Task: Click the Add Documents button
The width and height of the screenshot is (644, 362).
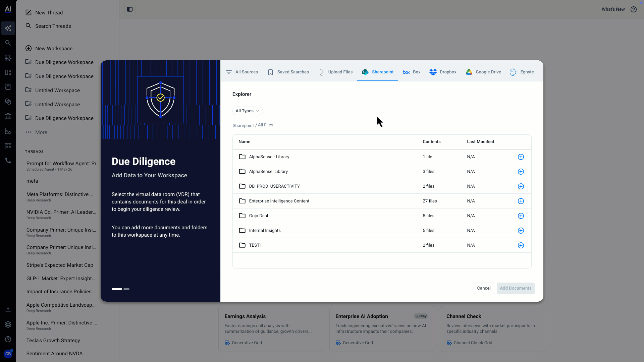Action: (x=516, y=288)
